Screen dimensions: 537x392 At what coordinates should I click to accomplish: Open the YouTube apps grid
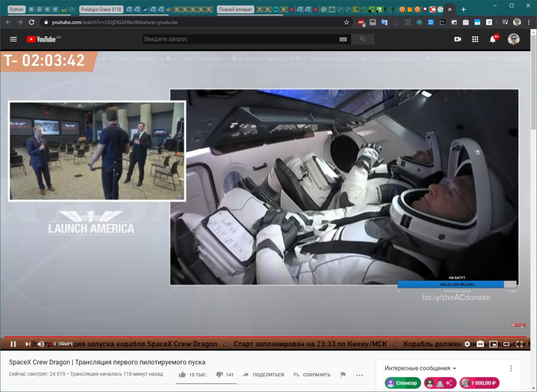[475, 39]
